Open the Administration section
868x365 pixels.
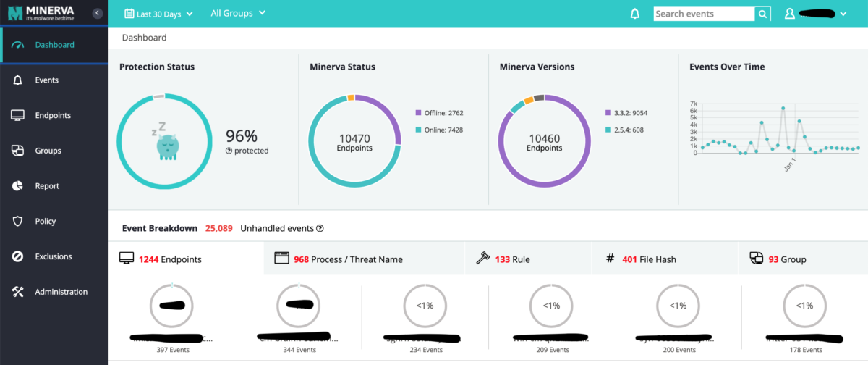click(54, 292)
